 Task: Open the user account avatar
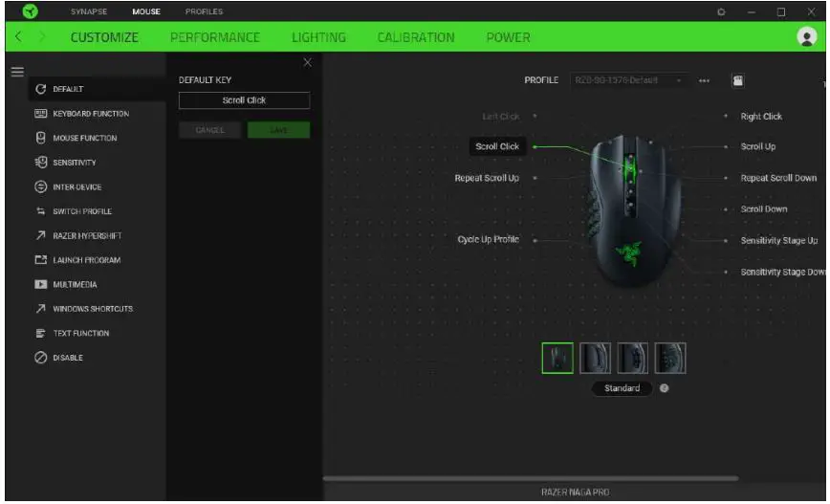coord(806,37)
